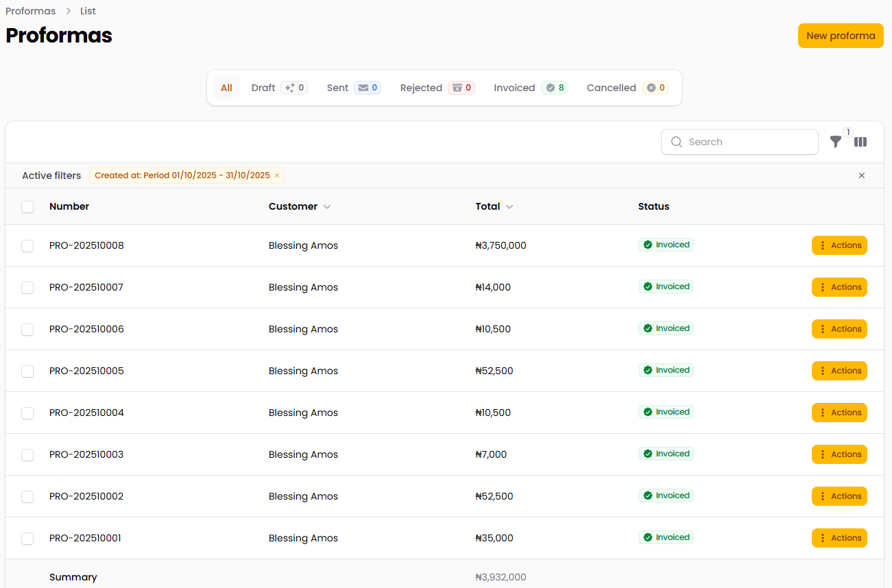
Task: Focus the Search input field
Action: pyautogui.click(x=749, y=142)
